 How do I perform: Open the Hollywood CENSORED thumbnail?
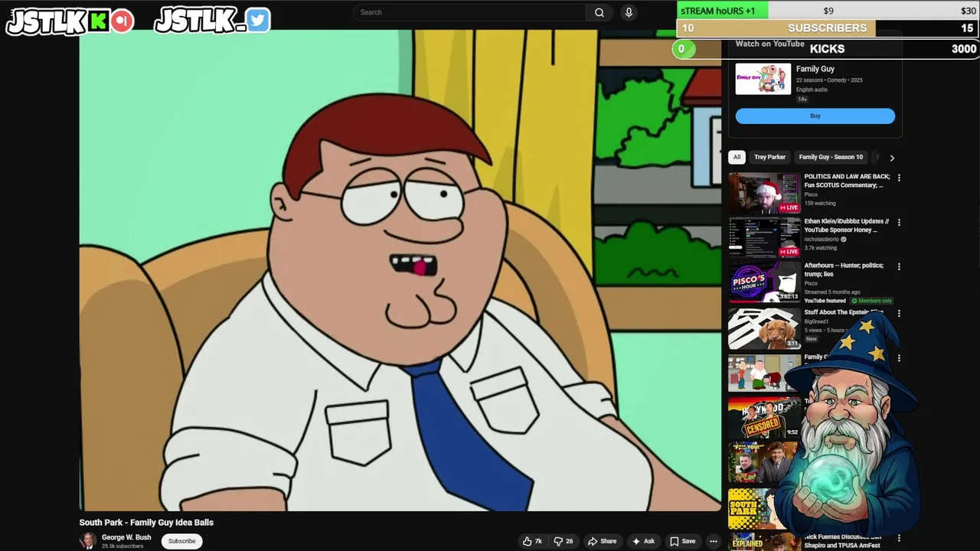click(x=763, y=418)
